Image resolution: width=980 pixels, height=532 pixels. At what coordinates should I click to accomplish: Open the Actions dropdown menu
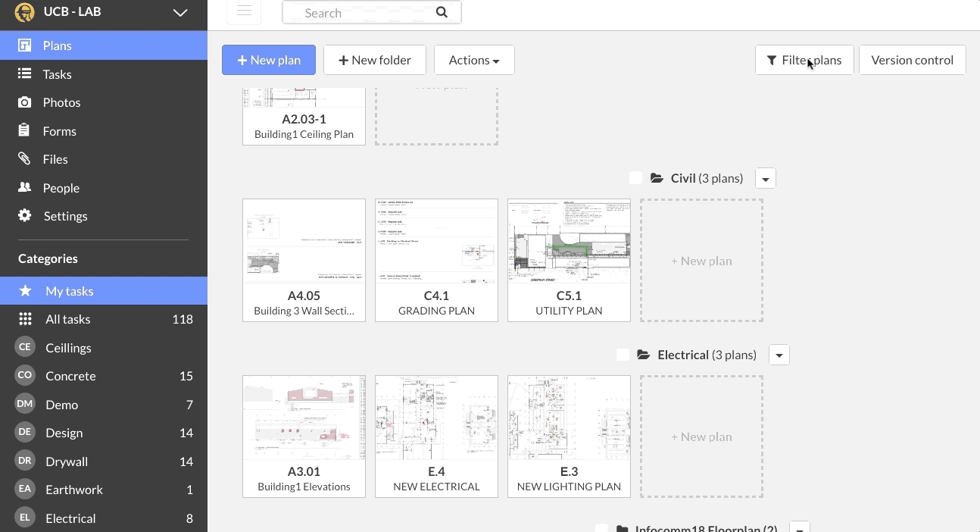coord(474,60)
